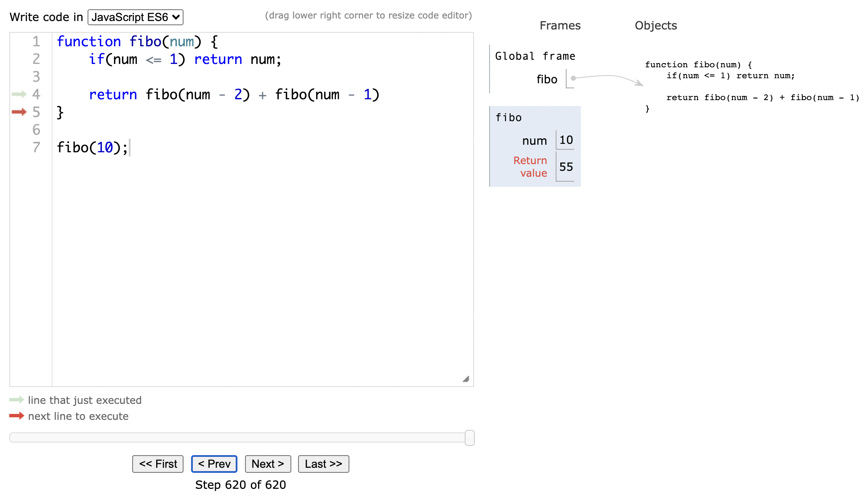Go back one step with < Prev

click(x=214, y=464)
